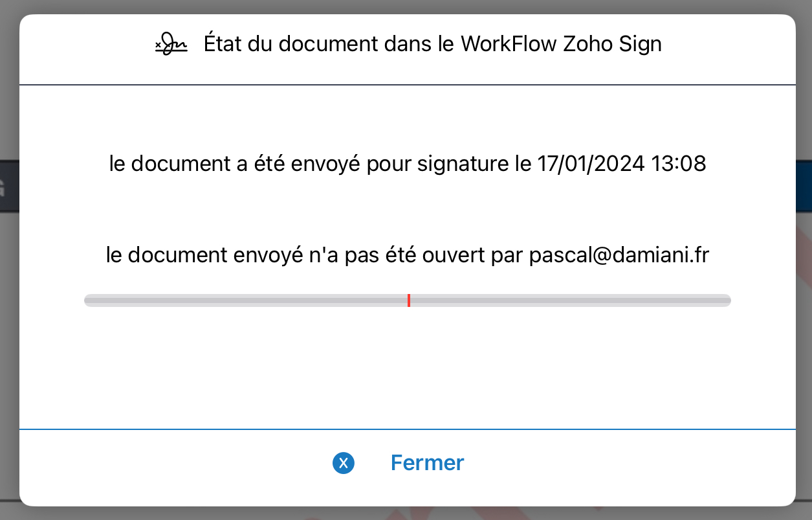812x520 pixels.
Task: Click the gray progress bar left of red marker
Action: tap(246, 300)
